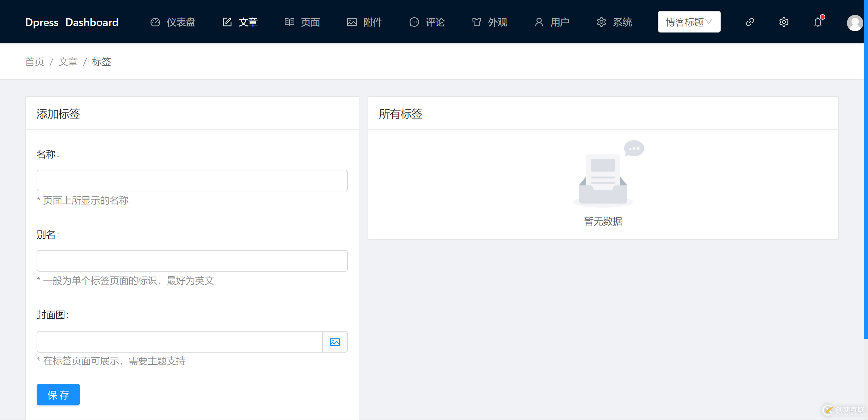Open the settings gear icon in header
Image resolution: width=868 pixels, height=420 pixels.
784,22
